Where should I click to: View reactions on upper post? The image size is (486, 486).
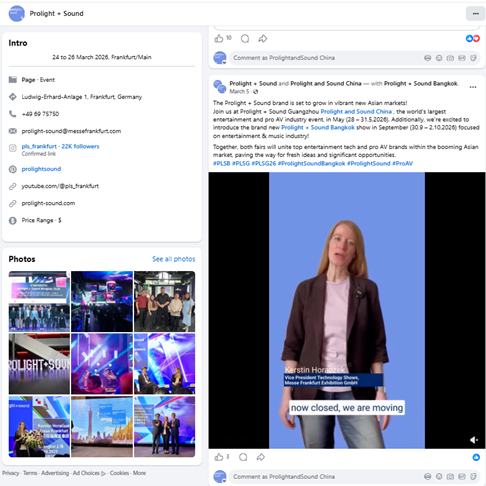click(x=473, y=39)
